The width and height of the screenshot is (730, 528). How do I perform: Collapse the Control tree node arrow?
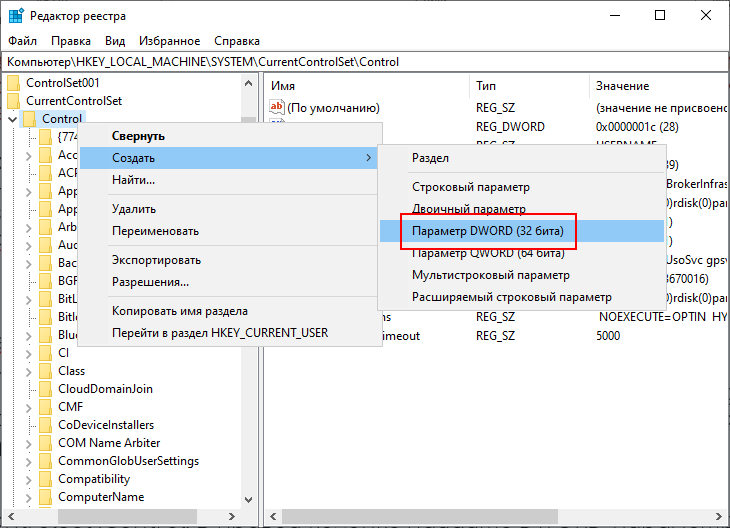tap(11, 120)
